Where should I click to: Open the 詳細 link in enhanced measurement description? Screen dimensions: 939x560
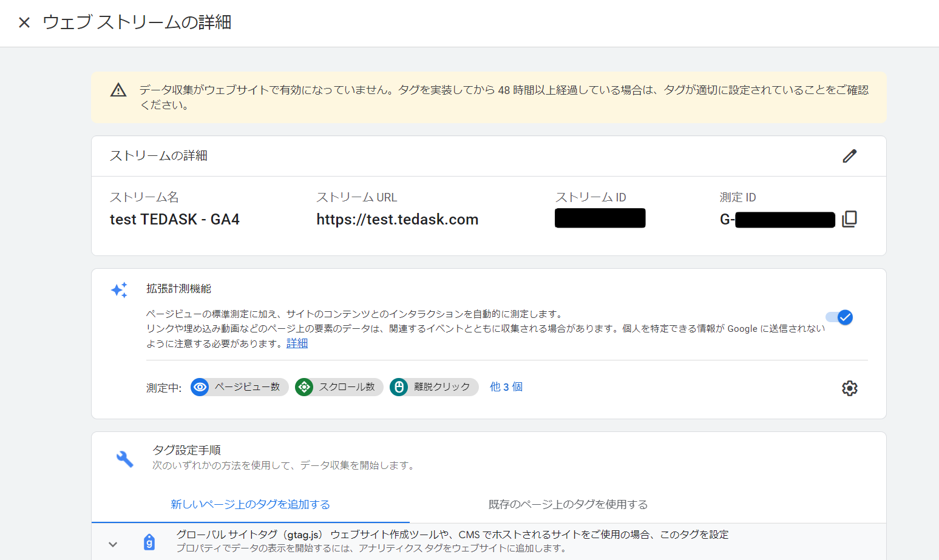point(297,343)
